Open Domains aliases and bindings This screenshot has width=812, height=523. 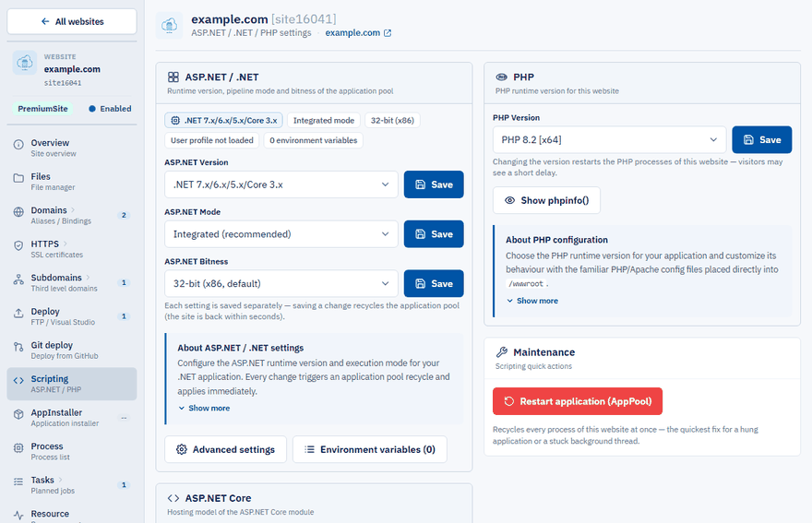click(x=72, y=215)
